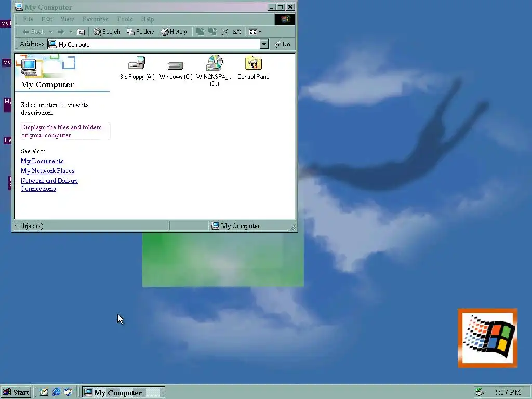
Task: Select the WIN2KSP4 (D:) CD drive icon
Action: 215,70
